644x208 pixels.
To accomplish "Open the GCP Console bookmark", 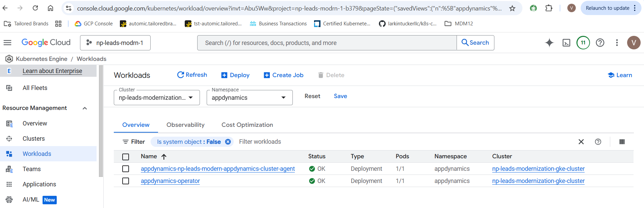I will pos(94,24).
